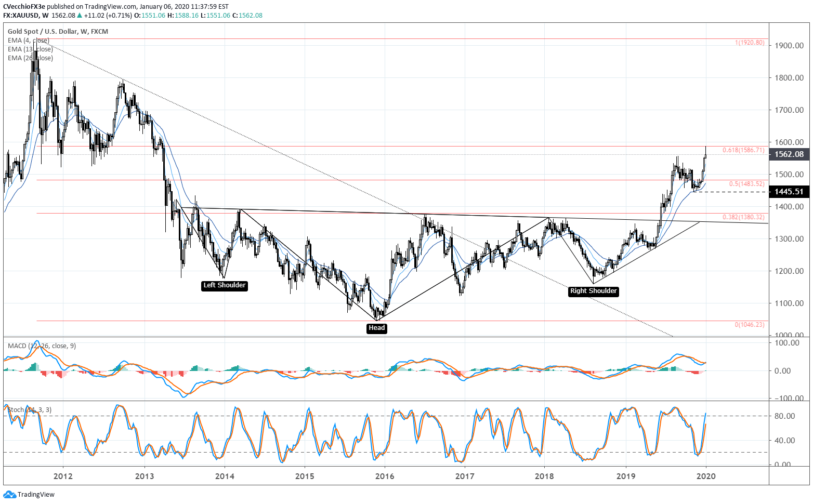813x504 pixels.
Task: Click the Head annotation label
Action: coord(377,328)
